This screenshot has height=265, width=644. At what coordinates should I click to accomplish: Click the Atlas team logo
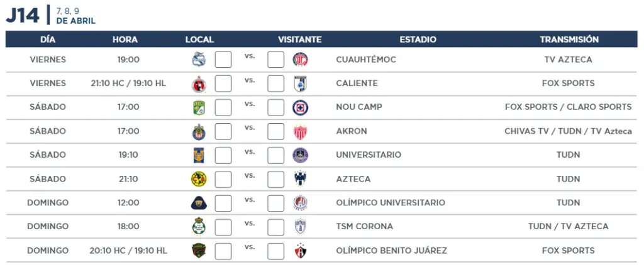click(x=300, y=251)
